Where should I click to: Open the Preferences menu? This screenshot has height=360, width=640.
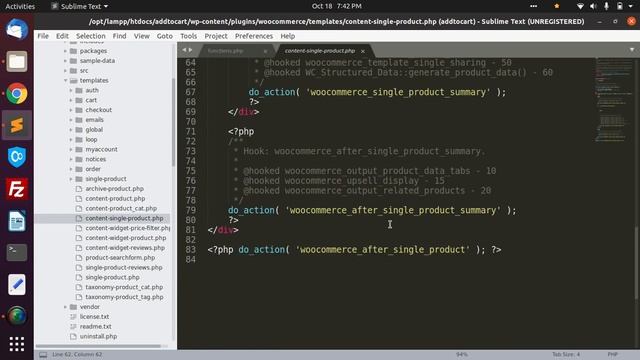(x=253, y=36)
